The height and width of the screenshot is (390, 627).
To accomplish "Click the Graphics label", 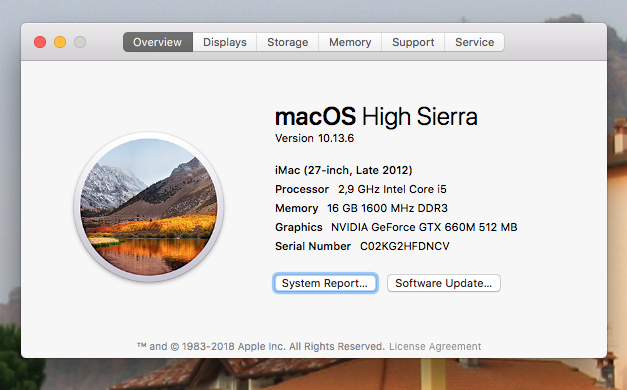I will [x=299, y=227].
